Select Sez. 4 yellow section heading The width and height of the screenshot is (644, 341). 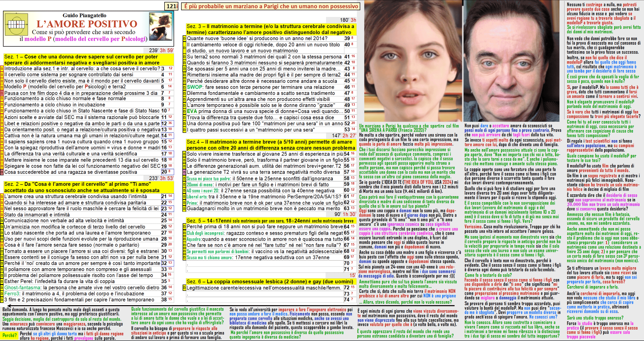(x=271, y=145)
